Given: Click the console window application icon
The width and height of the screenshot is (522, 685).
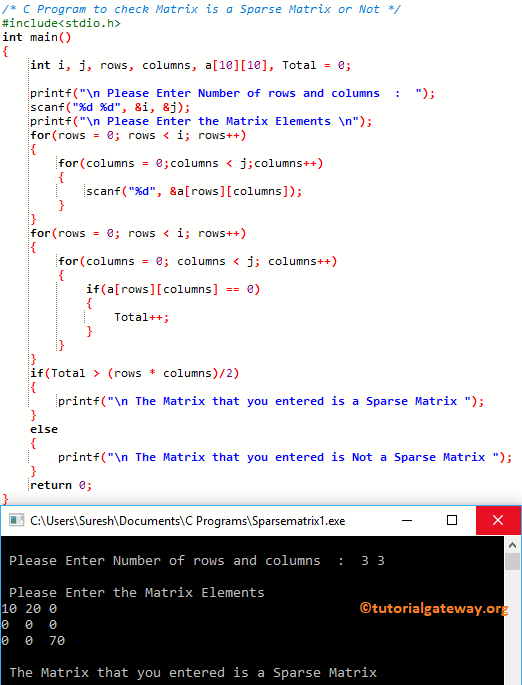Looking at the screenshot, I should tap(16, 520).
